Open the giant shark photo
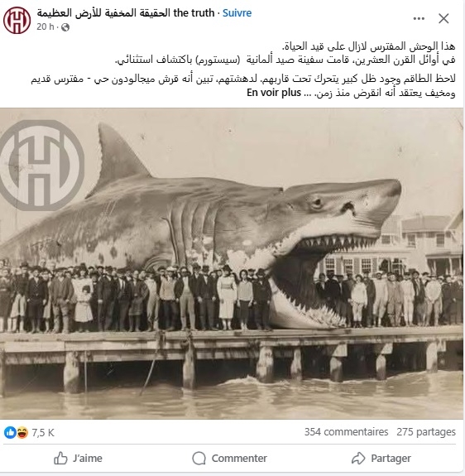This screenshot has height=476, width=465. click(x=232, y=263)
